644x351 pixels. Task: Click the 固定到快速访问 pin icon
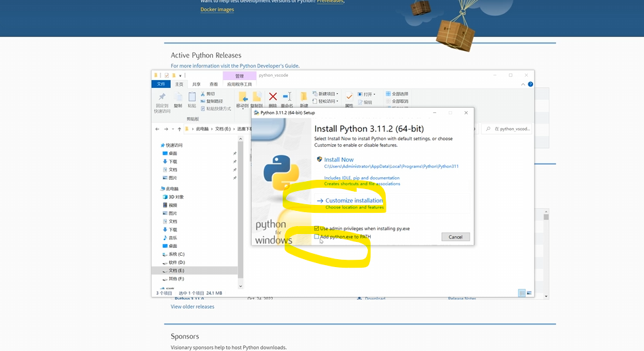[x=162, y=97]
